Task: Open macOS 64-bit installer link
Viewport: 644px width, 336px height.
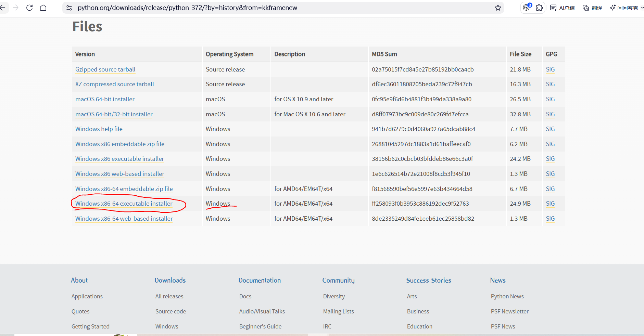Action: 105,99
